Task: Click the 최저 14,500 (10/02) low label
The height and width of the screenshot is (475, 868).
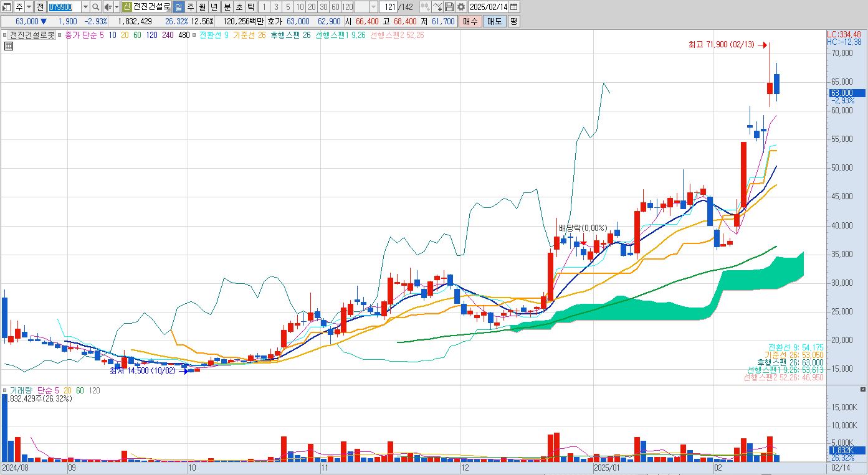Action: point(143,370)
